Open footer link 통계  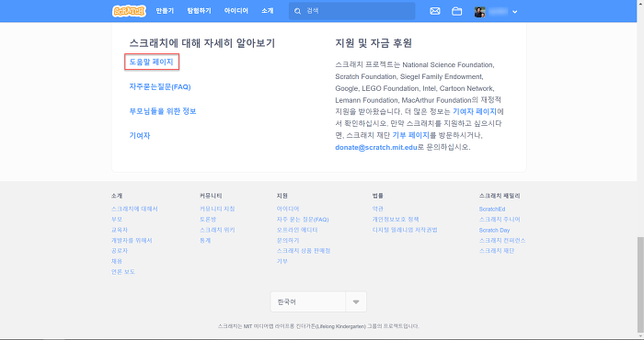[x=205, y=241]
